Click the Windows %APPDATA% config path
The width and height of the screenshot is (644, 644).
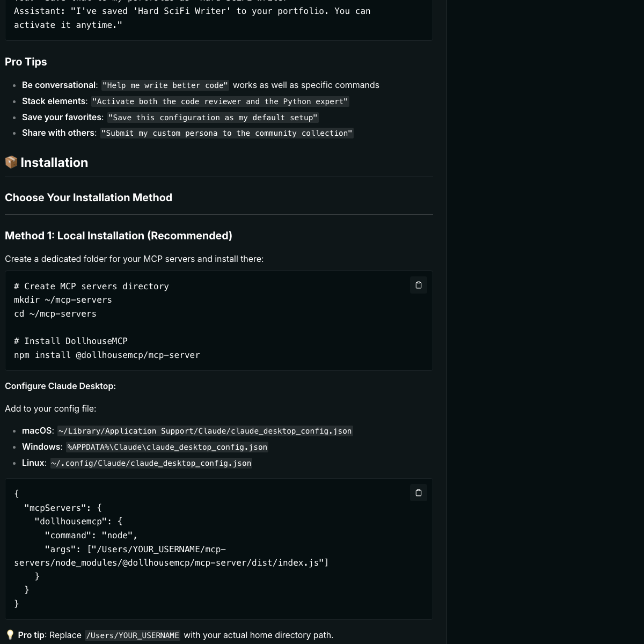[167, 447]
